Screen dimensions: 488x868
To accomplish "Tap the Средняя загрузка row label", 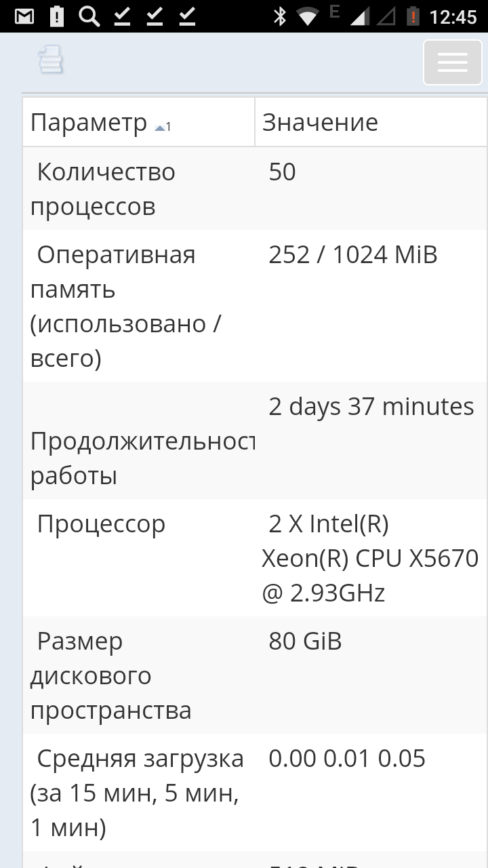I will coord(137,793).
